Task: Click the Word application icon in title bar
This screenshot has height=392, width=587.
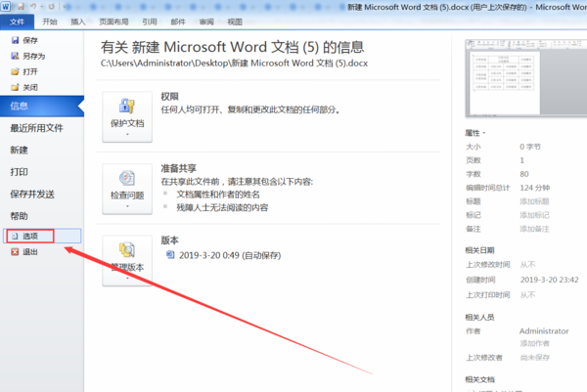Action: (5, 7)
